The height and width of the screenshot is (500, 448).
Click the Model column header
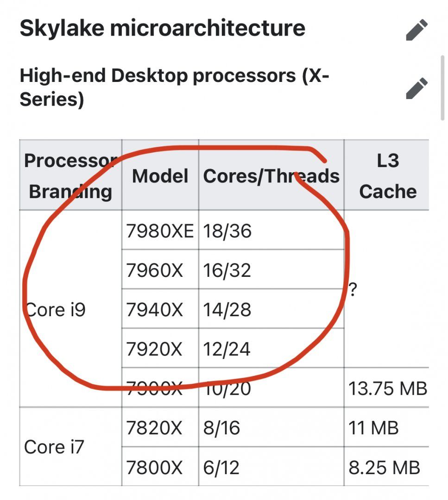click(160, 175)
